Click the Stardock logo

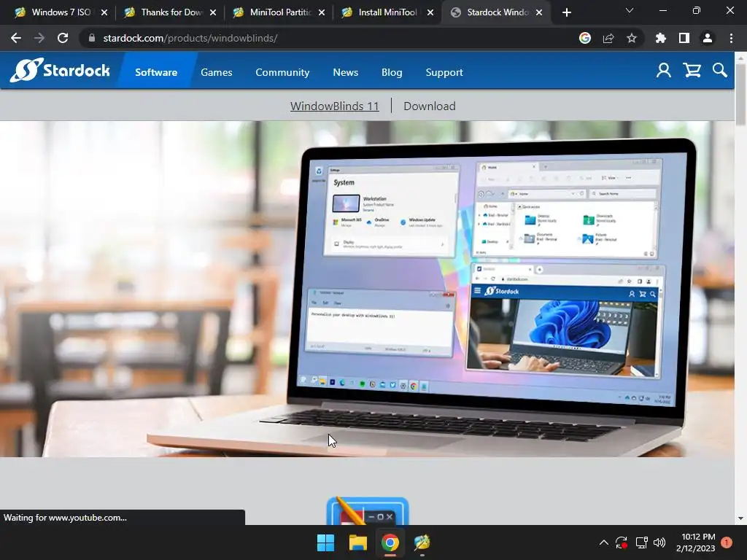click(60, 70)
